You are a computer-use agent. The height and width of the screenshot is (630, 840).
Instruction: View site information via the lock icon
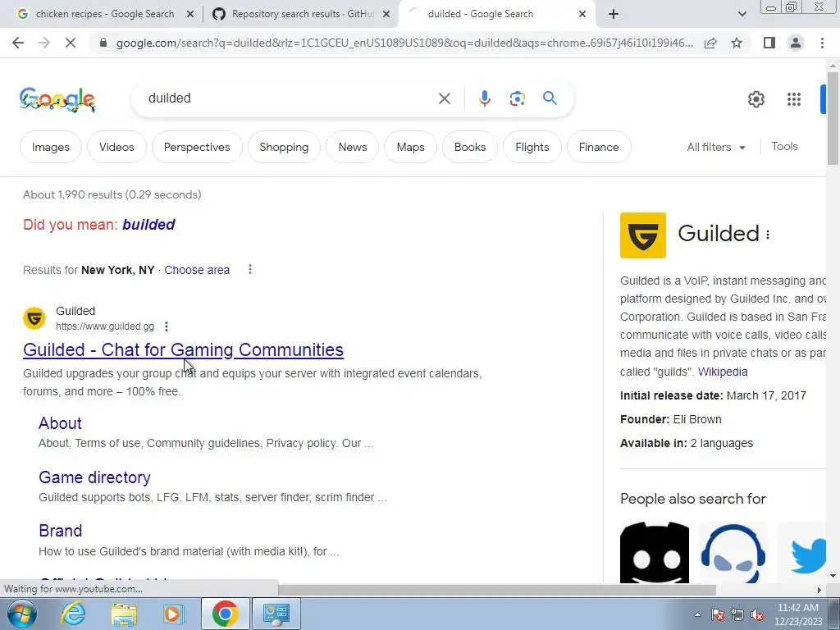pos(103,43)
